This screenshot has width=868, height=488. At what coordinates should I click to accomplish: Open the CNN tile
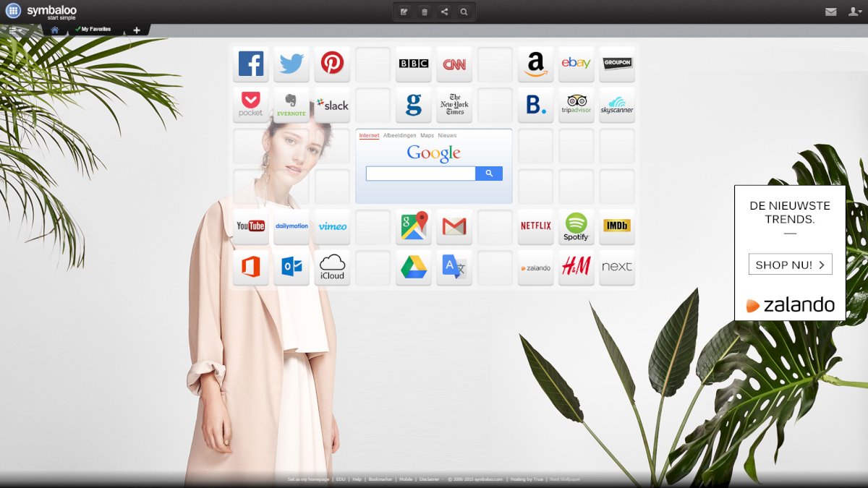tap(454, 64)
